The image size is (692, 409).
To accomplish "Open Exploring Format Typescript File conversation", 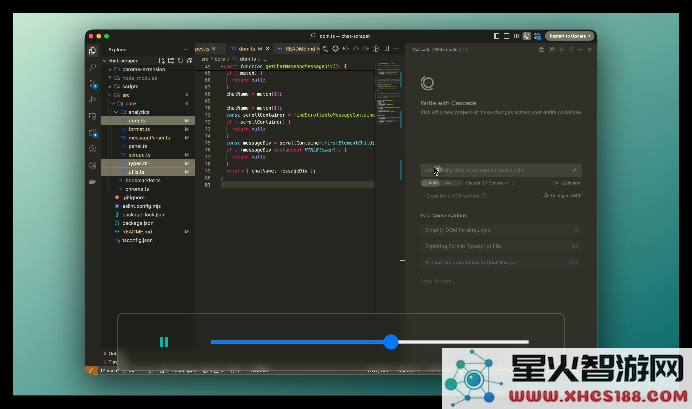I will click(x=501, y=246).
